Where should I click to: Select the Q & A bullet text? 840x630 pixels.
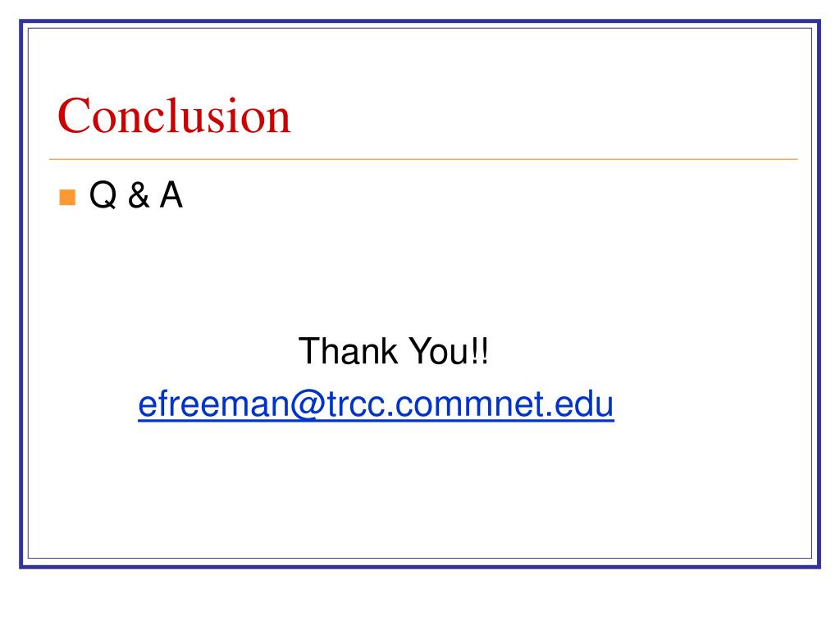point(136,195)
